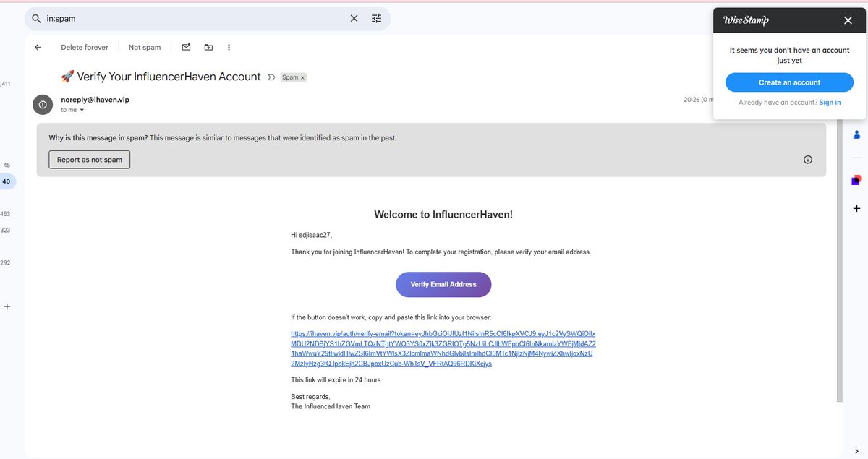Click the heading Welcome to InfluencerHaven!
This screenshot has width=868, height=459.
point(443,215)
